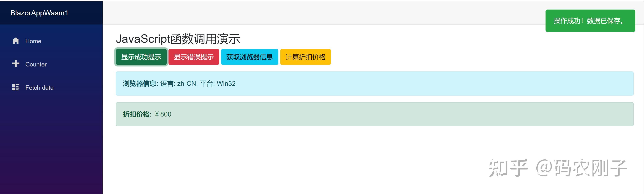
Task: Click the list icon beside Fetch data
Action: (x=16, y=87)
